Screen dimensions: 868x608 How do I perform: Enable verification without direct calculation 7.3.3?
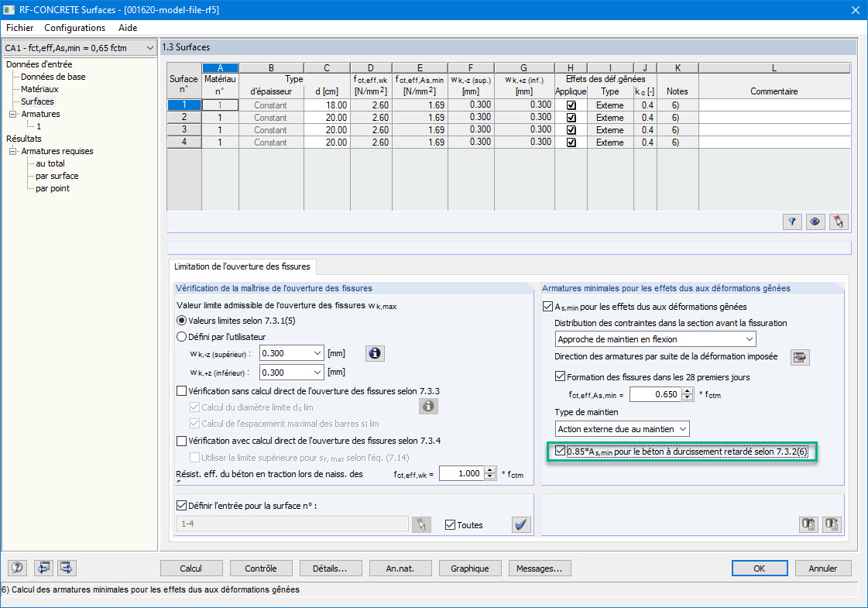coord(181,391)
